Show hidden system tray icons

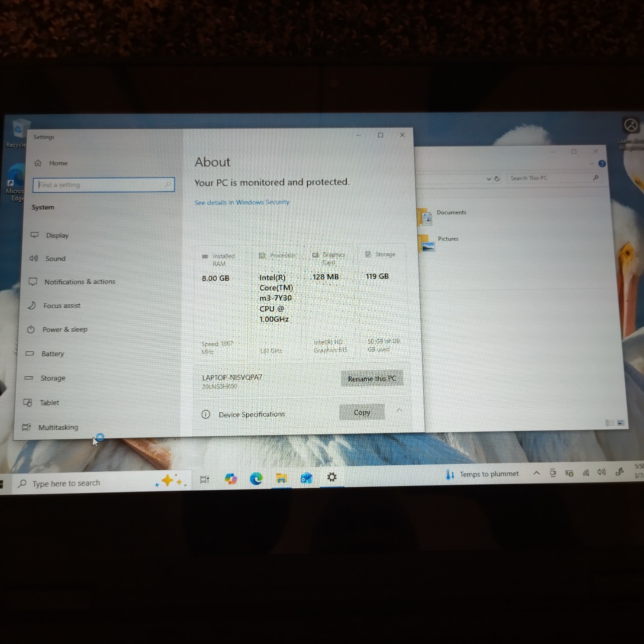(537, 473)
